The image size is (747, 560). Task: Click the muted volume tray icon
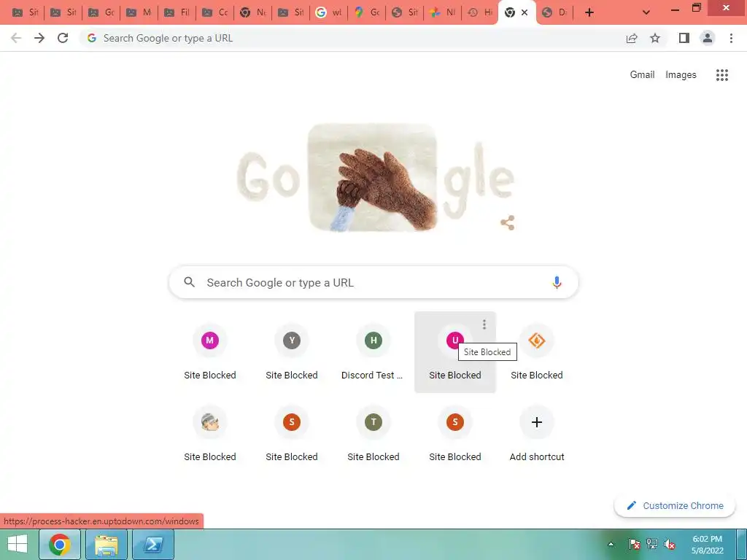coord(670,544)
